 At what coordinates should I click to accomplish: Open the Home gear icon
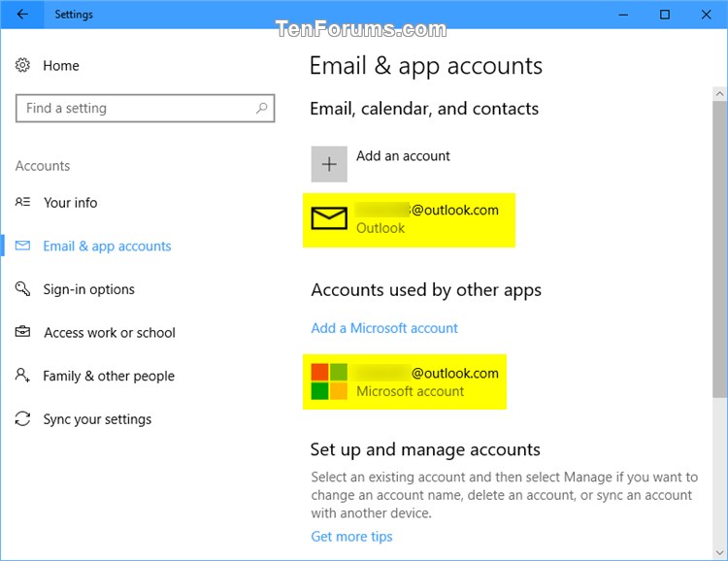tap(22, 65)
